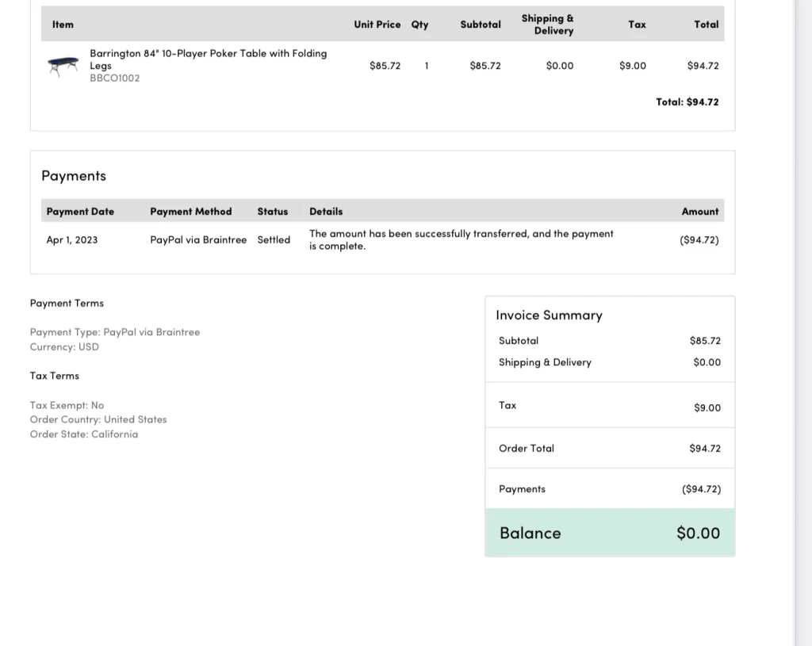Viewport: 812px width, 646px height.
Task: Click the Item column header
Action: 63,25
